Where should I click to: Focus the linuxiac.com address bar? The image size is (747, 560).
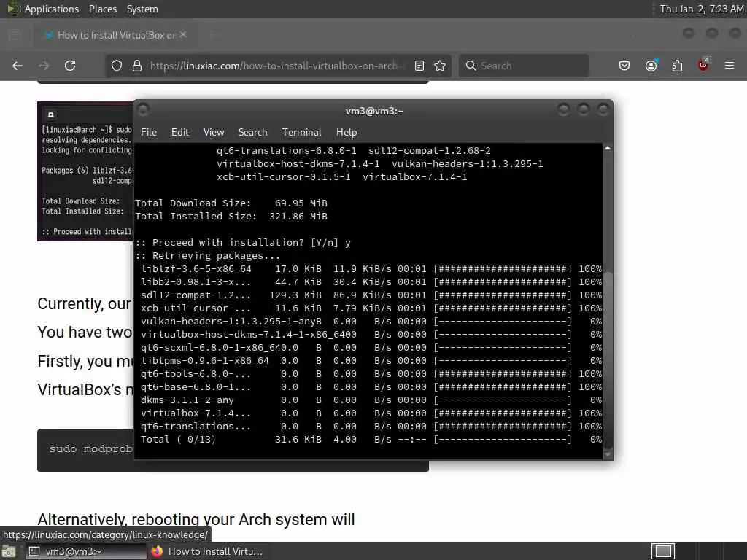tap(276, 66)
